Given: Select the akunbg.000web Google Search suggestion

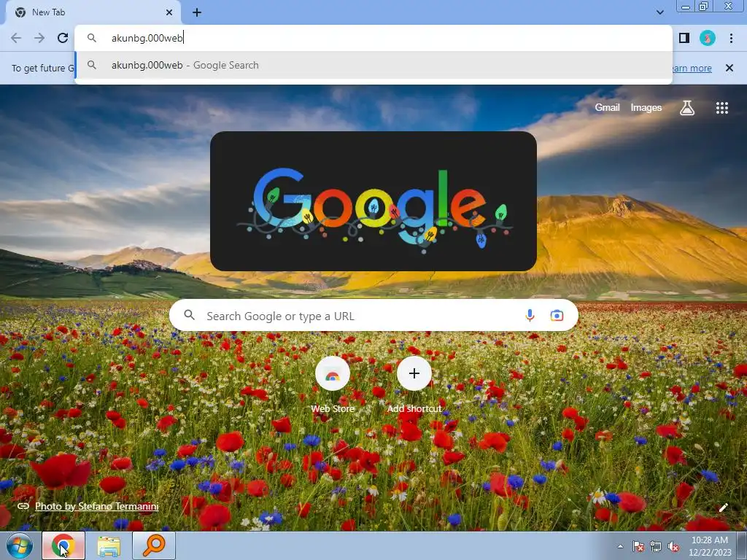Looking at the screenshot, I should (x=373, y=65).
